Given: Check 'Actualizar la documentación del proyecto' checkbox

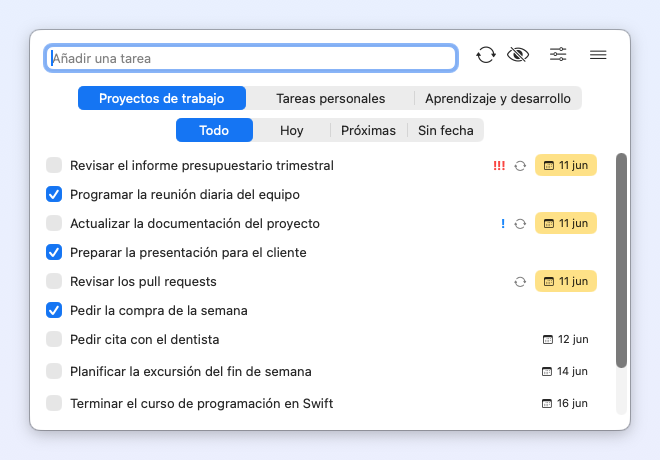Looking at the screenshot, I should point(54,223).
